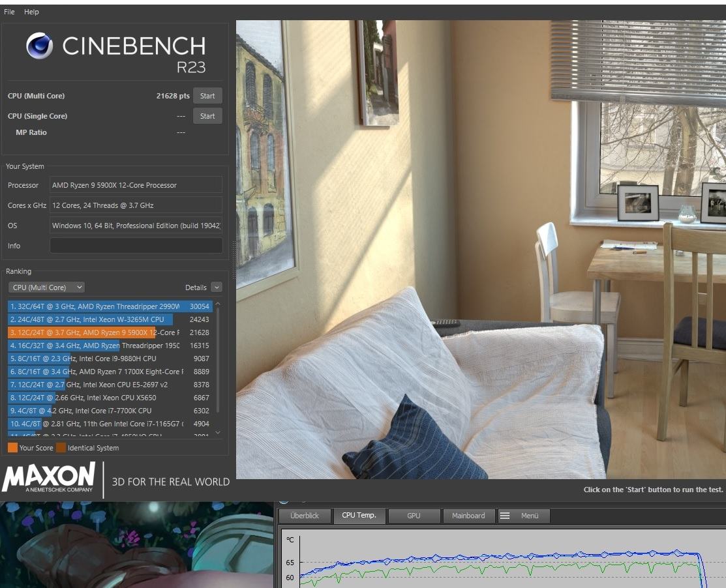Start the CPU (Multi Core) test

[x=207, y=96]
